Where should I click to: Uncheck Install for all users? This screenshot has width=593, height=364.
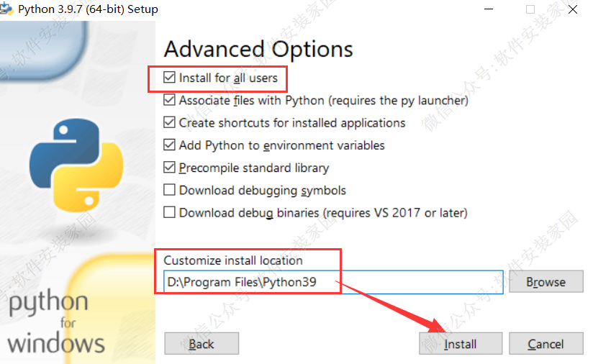(170, 78)
